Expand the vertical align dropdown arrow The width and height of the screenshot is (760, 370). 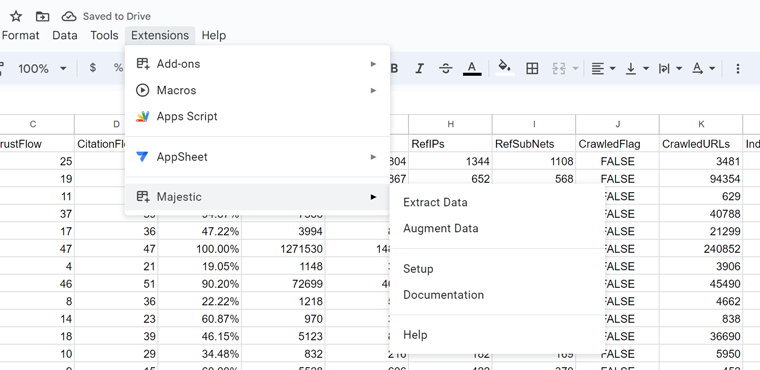tap(646, 69)
